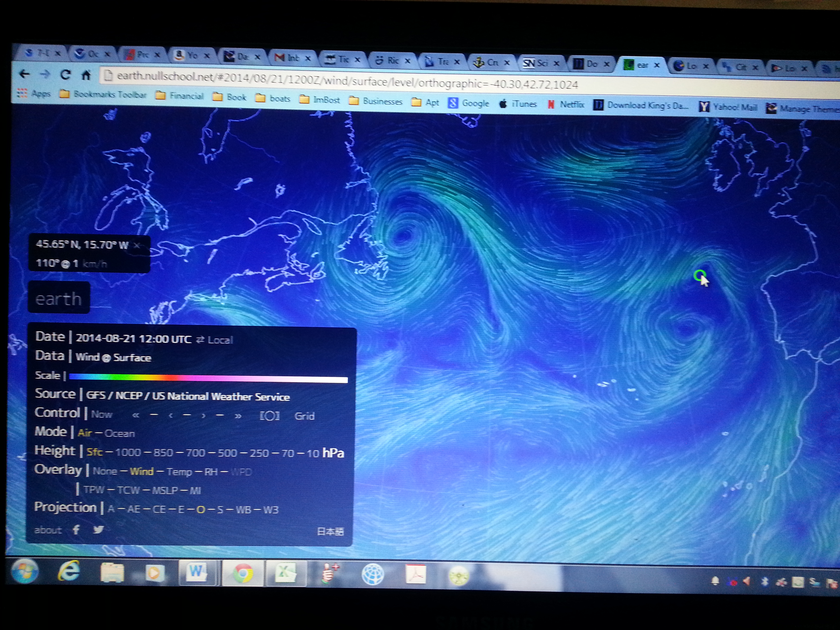Screen dimensions: 840x630
Task: Click the wind speed color scale bar
Action: click(x=208, y=378)
